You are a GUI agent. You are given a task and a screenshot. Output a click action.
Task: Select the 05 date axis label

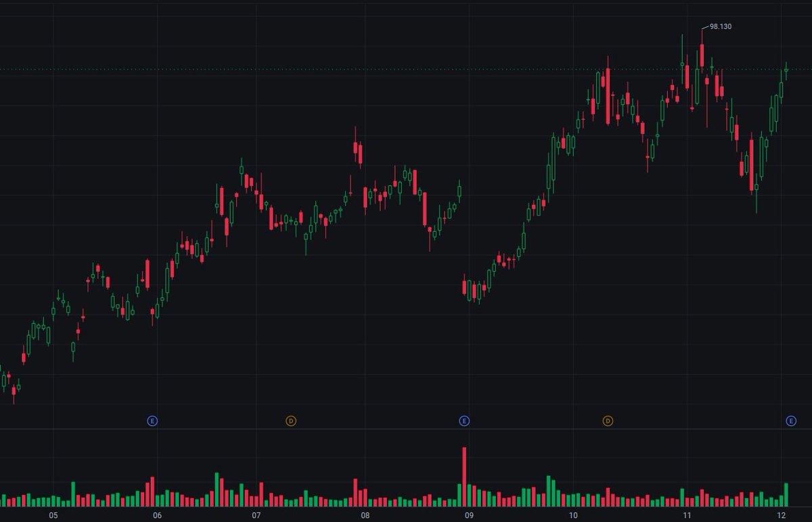coord(53,515)
